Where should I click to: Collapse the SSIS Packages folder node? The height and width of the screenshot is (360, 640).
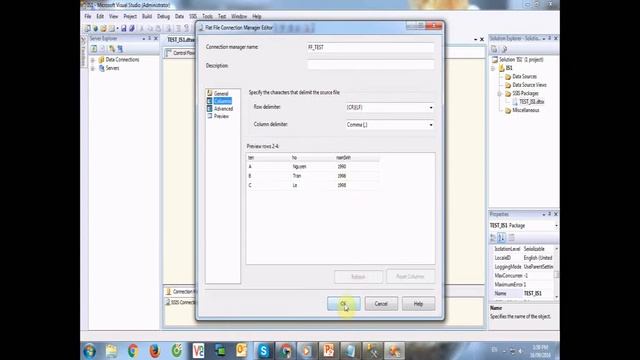click(499, 93)
